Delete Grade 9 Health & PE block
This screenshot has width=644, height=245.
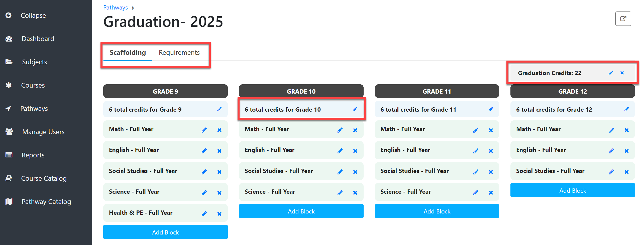[x=219, y=214]
